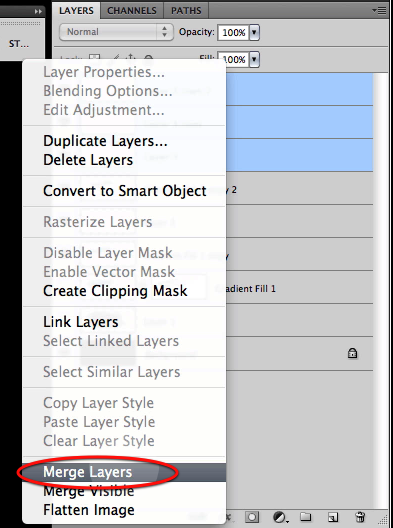This screenshot has width=393, height=528.
Task: Open the Normal blend mode dropdown
Action: click(116, 32)
